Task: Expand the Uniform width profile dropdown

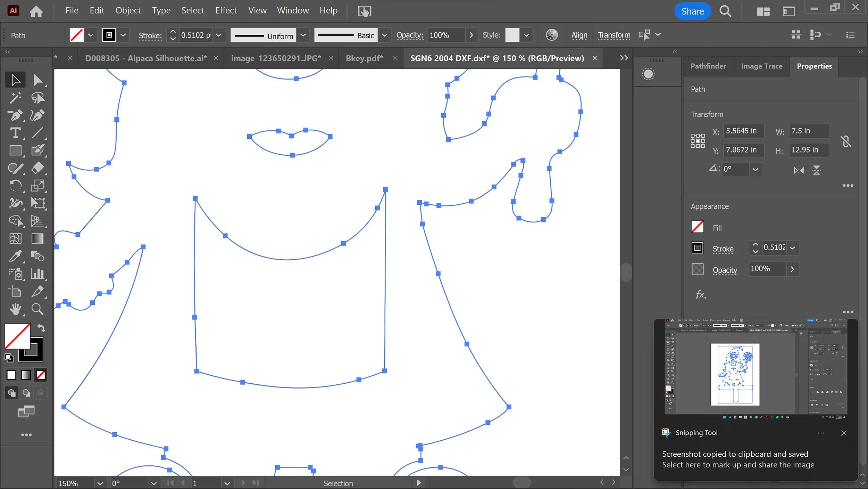Action: pos(303,35)
